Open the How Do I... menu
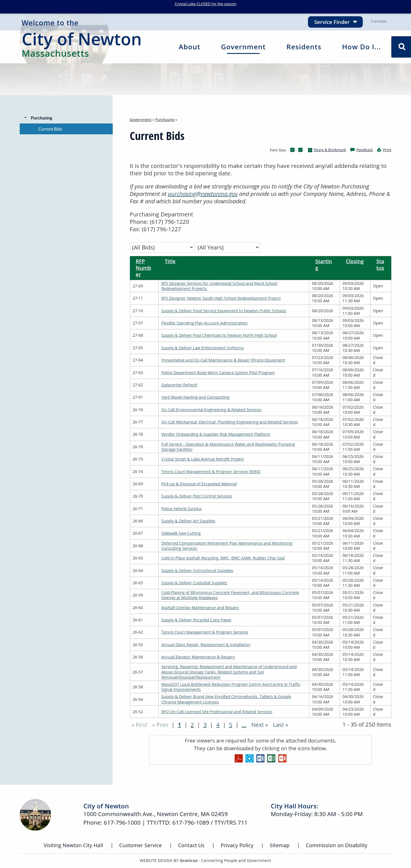The image size is (411, 868). coord(361,47)
